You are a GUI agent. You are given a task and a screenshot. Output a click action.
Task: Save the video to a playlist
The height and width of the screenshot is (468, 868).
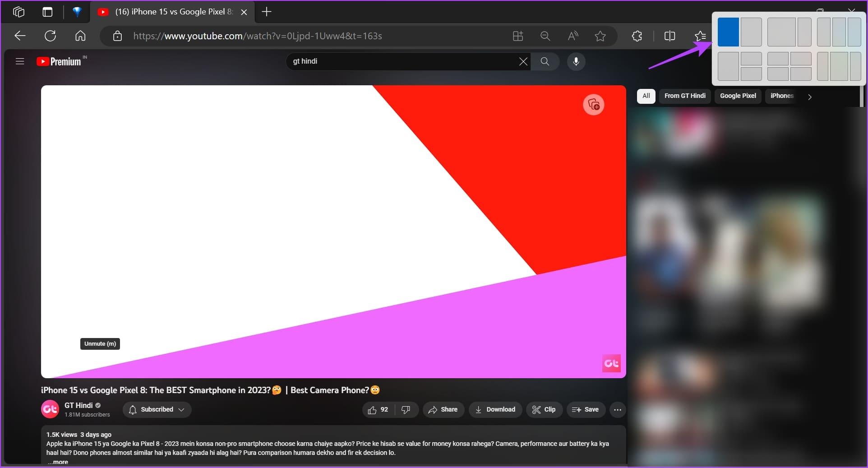586,410
